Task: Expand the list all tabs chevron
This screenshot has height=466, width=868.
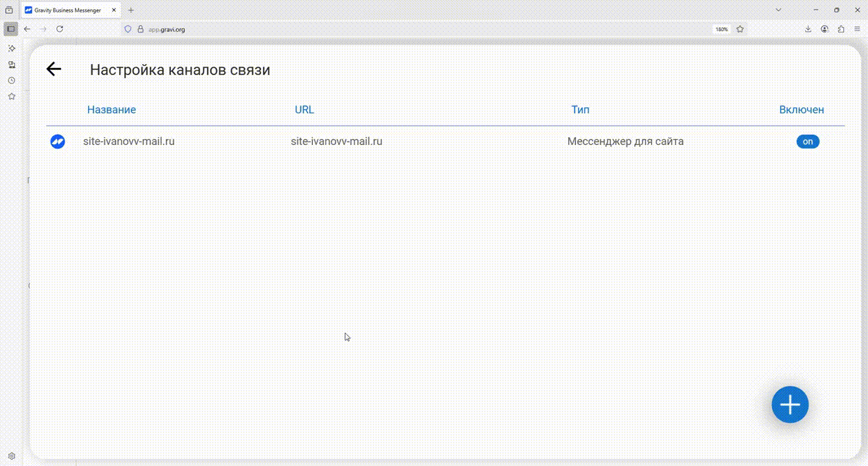Action: click(x=779, y=10)
